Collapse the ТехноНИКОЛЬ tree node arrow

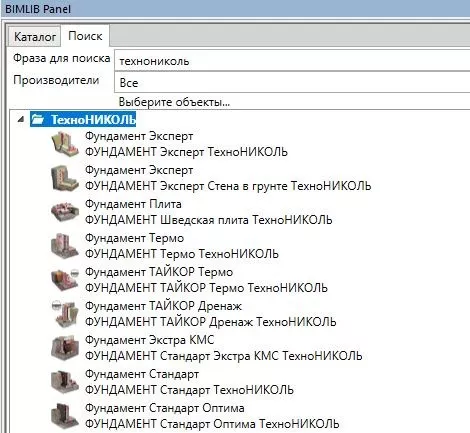(21, 119)
